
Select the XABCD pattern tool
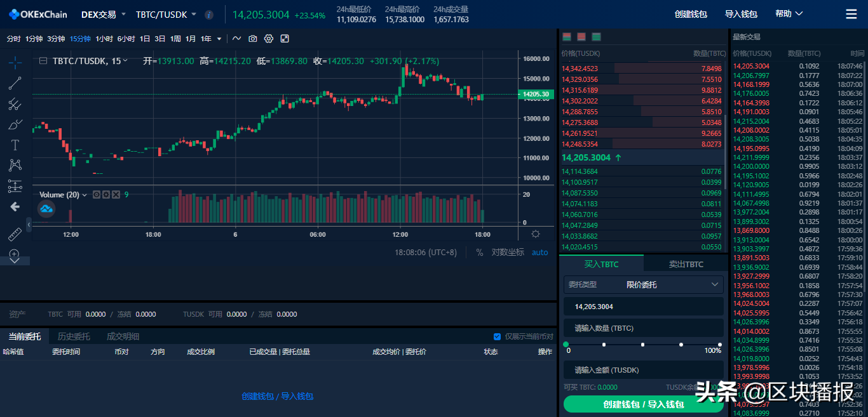pyautogui.click(x=15, y=165)
